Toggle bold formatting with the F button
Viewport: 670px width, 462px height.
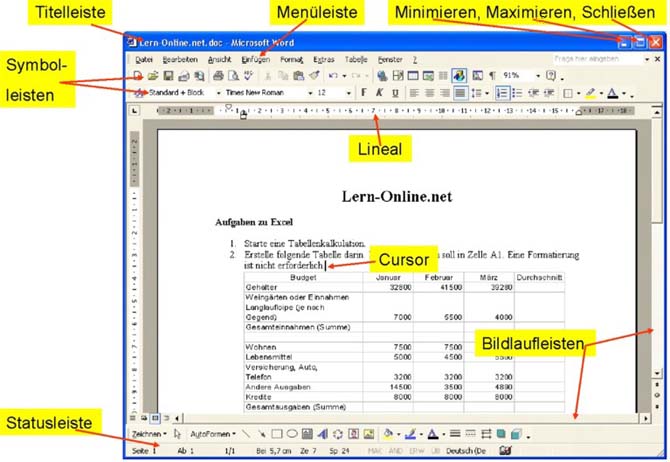pos(364,93)
